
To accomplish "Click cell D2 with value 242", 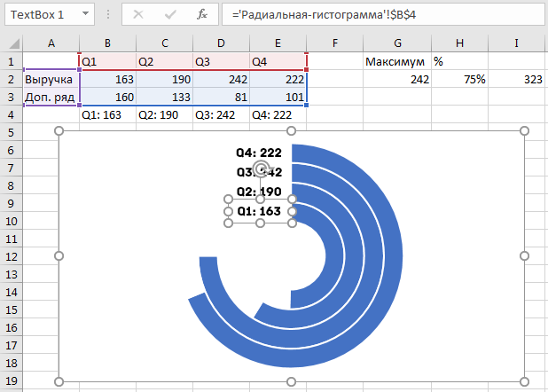I will [x=221, y=80].
